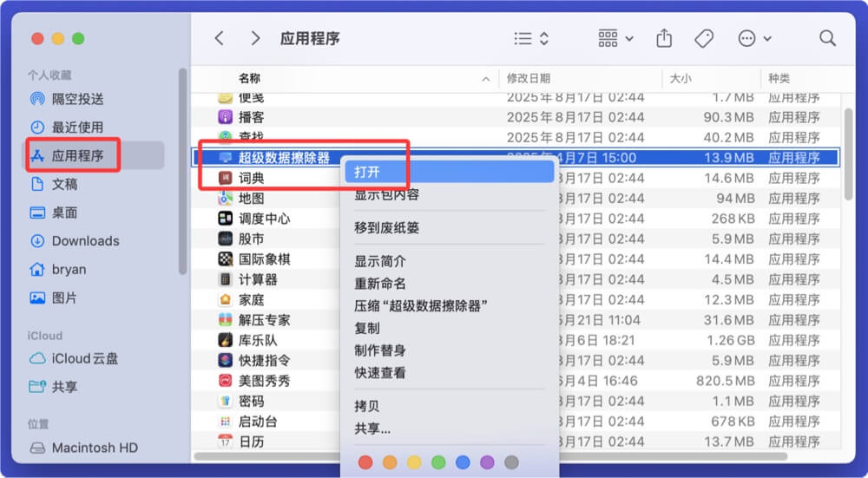Expand the group-by grid dropdown
The height and width of the screenshot is (478, 868).
click(615, 38)
